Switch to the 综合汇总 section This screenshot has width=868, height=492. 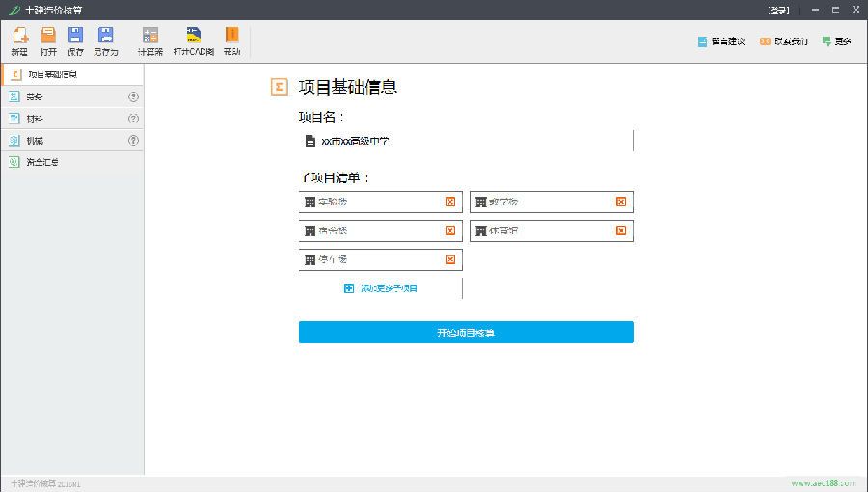tap(72, 162)
